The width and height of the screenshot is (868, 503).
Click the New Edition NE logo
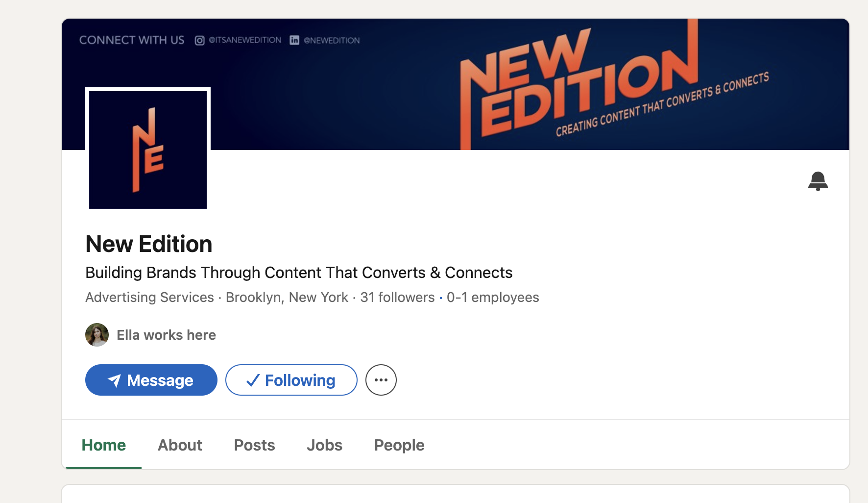click(x=148, y=150)
